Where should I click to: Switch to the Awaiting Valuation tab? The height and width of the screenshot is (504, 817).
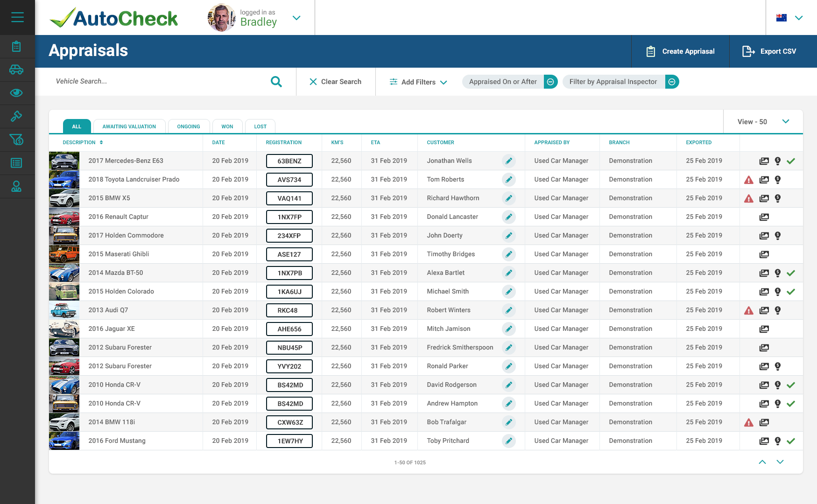pyautogui.click(x=129, y=126)
